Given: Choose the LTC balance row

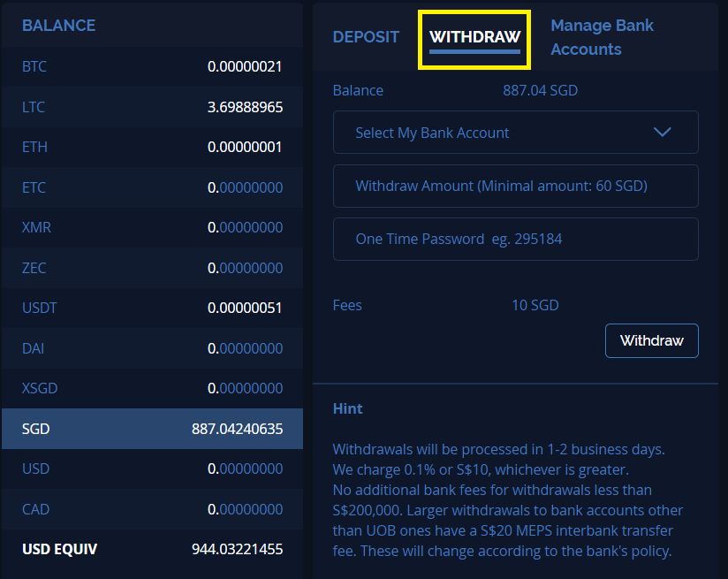Looking at the screenshot, I should coord(152,107).
